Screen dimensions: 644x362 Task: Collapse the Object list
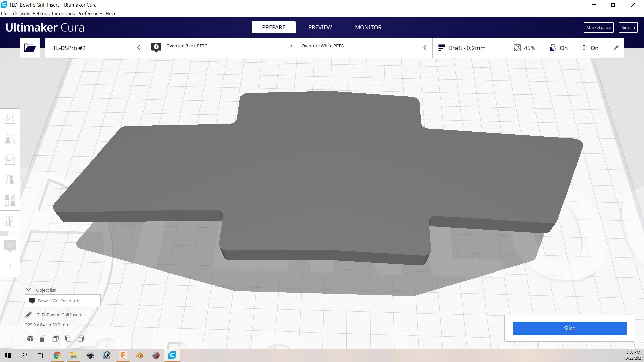click(29, 290)
